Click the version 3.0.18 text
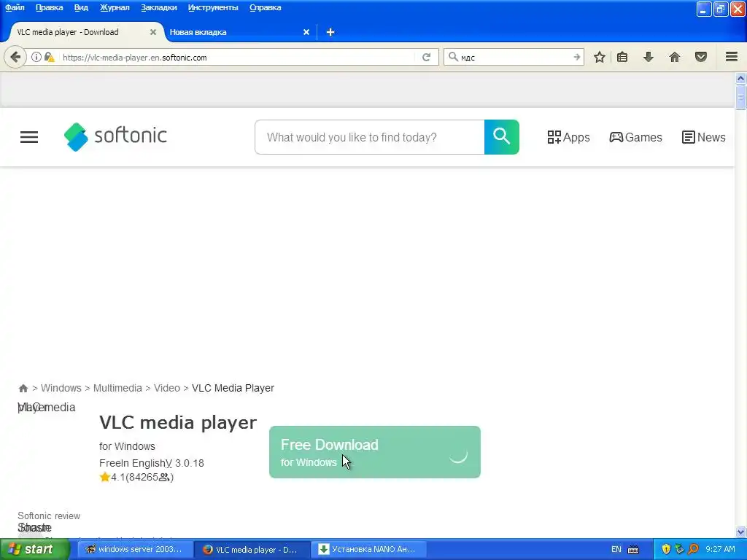The width and height of the screenshot is (747, 560). pyautogui.click(x=189, y=463)
